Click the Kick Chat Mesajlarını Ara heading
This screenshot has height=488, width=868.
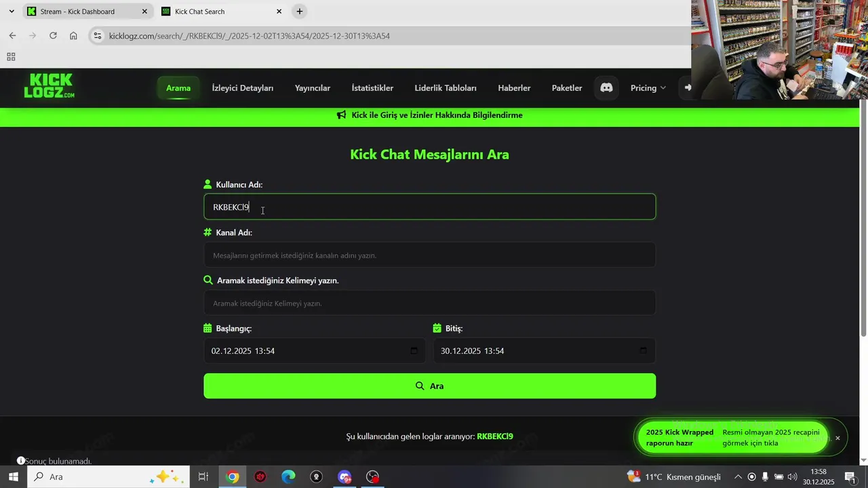tap(429, 155)
